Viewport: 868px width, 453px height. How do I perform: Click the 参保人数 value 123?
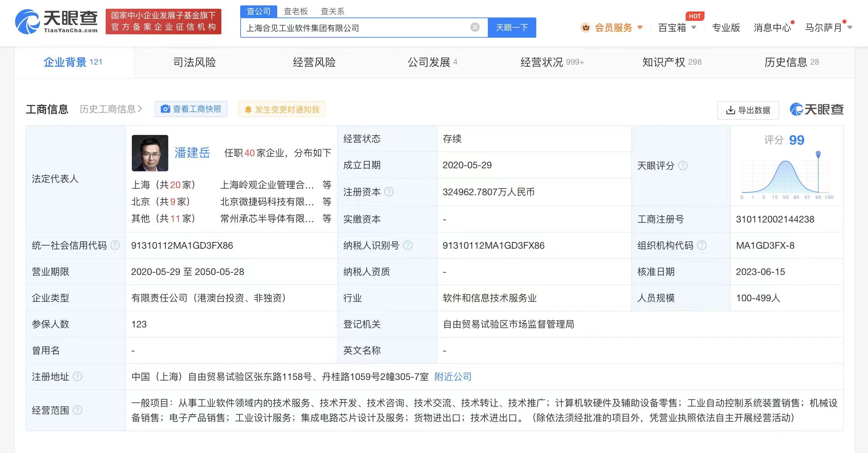coord(139,324)
